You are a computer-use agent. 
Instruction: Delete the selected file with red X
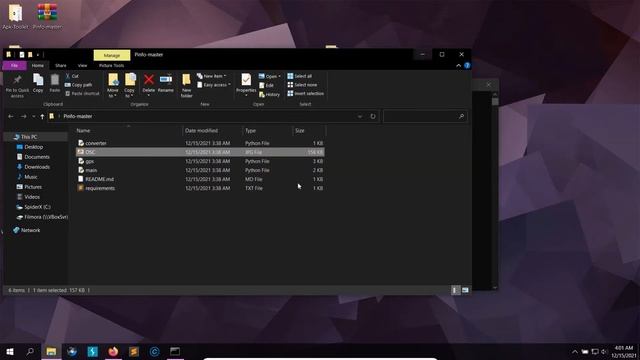pos(149,84)
